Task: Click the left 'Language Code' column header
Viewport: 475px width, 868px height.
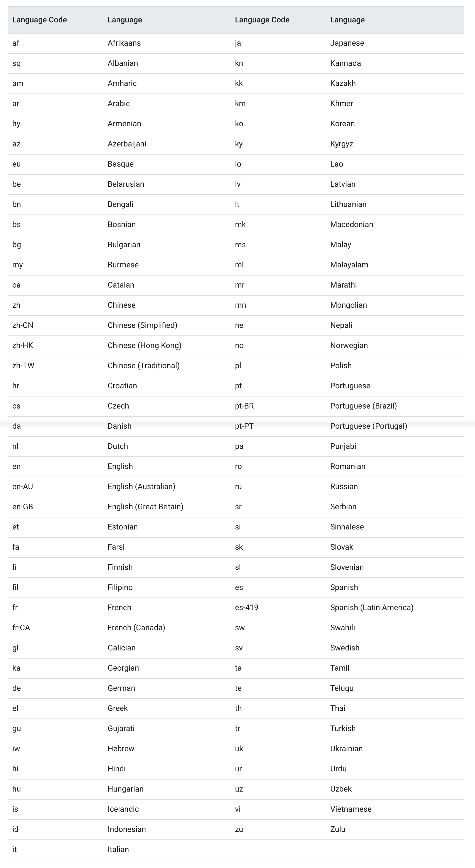Action: tap(39, 20)
